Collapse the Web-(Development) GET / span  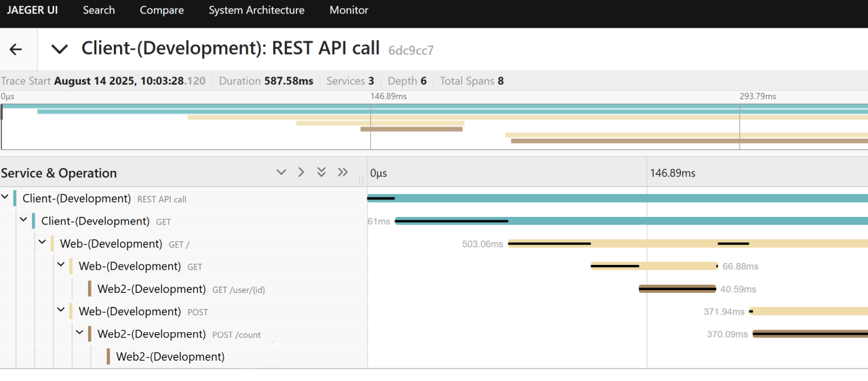click(42, 243)
